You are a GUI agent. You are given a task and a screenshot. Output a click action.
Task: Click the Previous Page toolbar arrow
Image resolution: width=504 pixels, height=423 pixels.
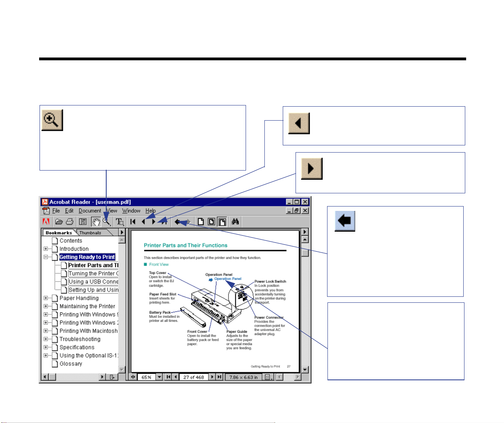tap(143, 222)
